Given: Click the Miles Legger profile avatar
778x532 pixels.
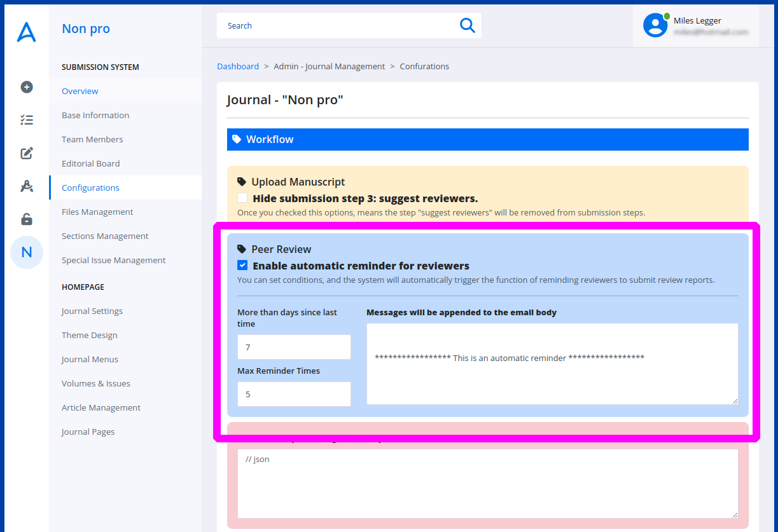Looking at the screenshot, I should pos(655,25).
